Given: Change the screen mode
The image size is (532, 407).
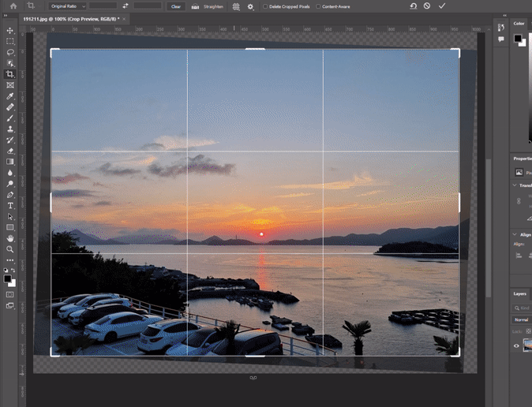Looking at the screenshot, I should coord(9,305).
